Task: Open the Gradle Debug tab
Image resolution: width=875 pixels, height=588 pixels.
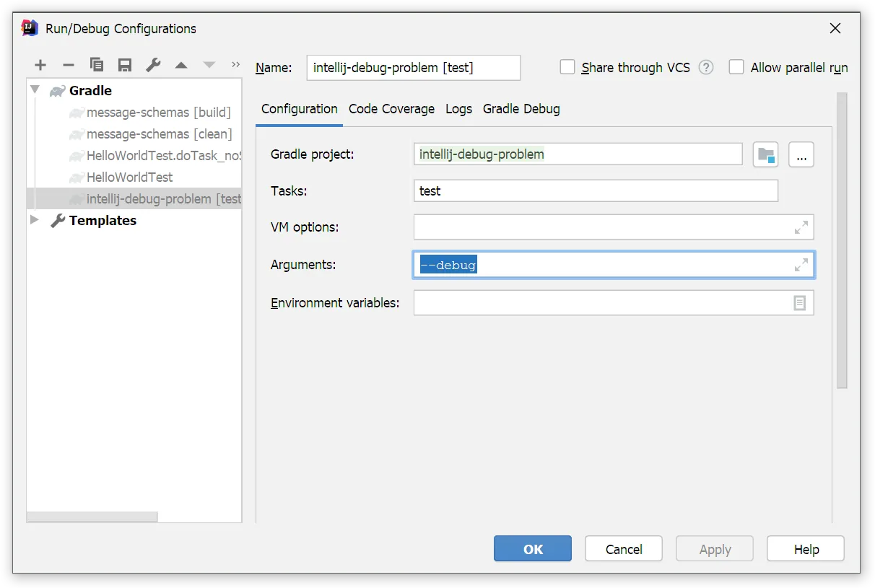Action: 521,109
